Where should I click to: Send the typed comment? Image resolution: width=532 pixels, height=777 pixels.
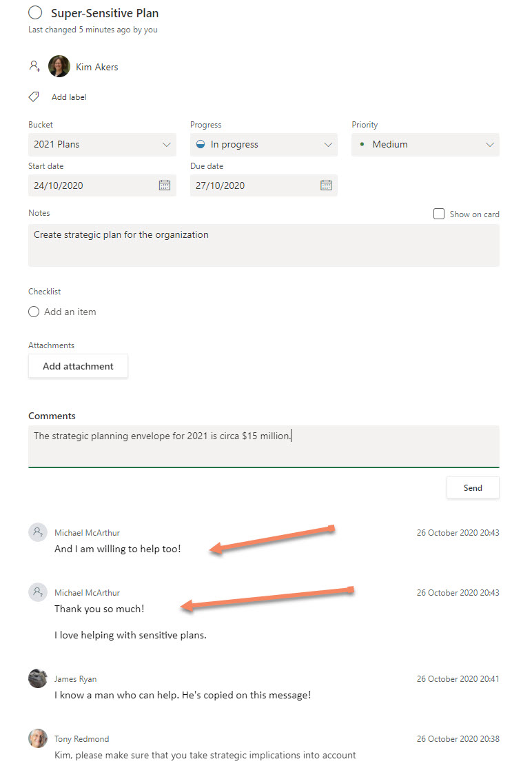[473, 487]
